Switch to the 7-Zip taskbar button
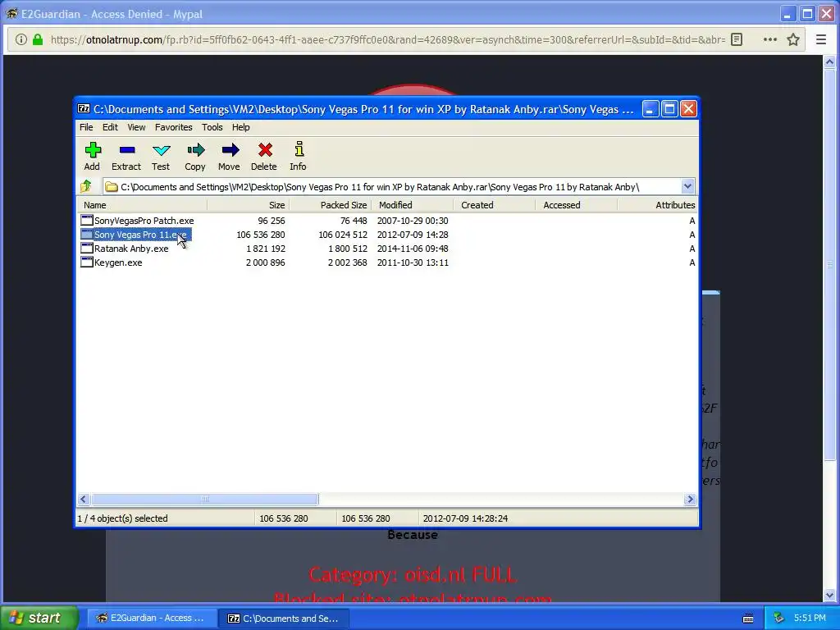This screenshot has width=840, height=630. [x=285, y=619]
